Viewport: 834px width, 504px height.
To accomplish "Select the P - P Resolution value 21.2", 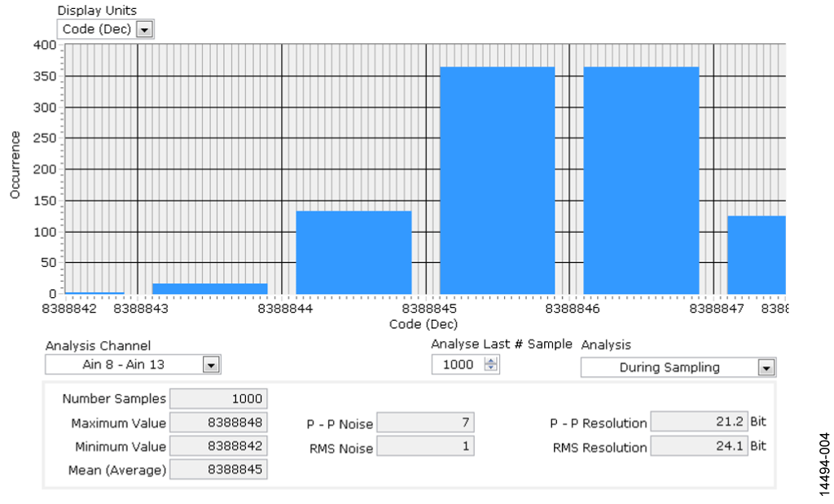I will (x=699, y=422).
